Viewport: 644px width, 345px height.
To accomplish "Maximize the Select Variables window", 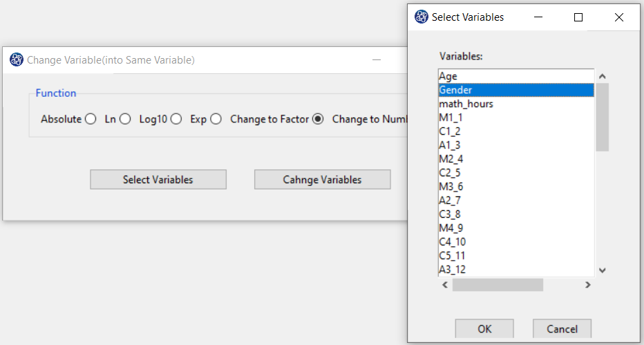I will coord(578,17).
